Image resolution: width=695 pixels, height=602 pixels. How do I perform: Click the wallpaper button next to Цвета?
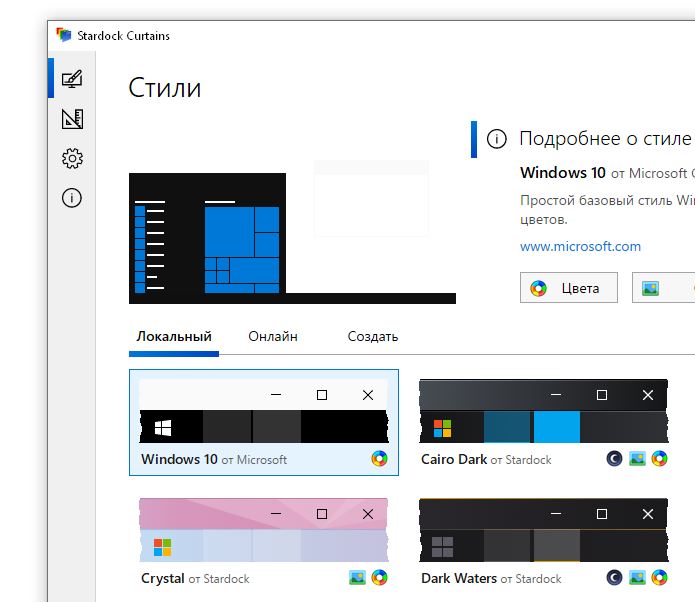tap(664, 288)
